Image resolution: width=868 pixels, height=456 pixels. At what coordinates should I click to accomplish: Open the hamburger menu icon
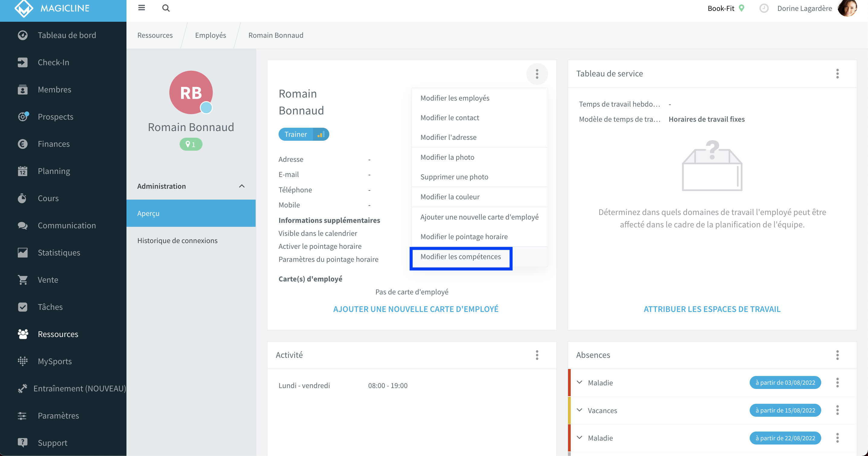click(142, 8)
